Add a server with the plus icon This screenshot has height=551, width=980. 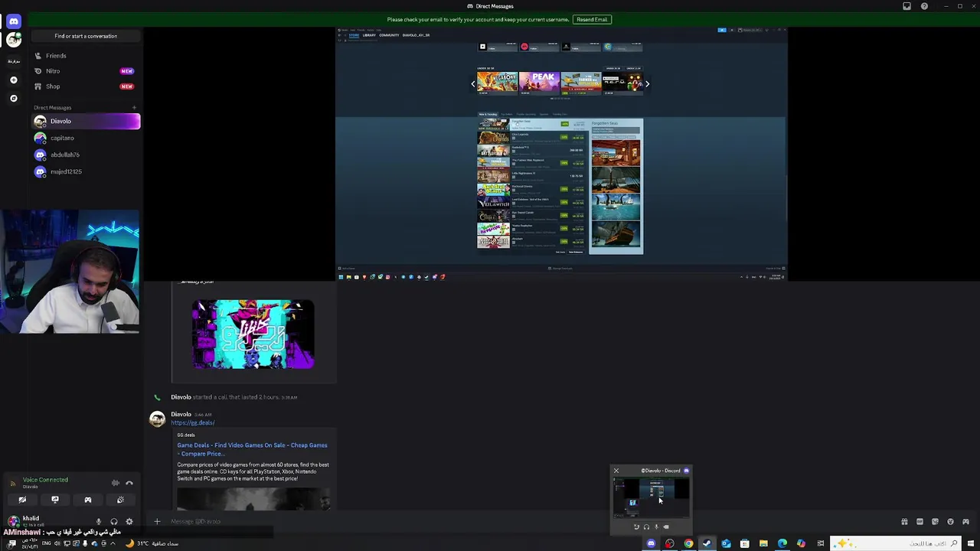click(14, 80)
